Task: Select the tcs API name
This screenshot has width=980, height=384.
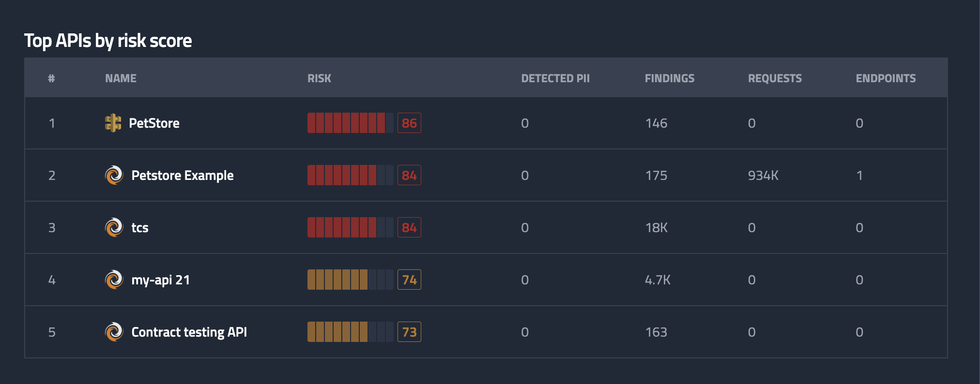Action: [140, 228]
